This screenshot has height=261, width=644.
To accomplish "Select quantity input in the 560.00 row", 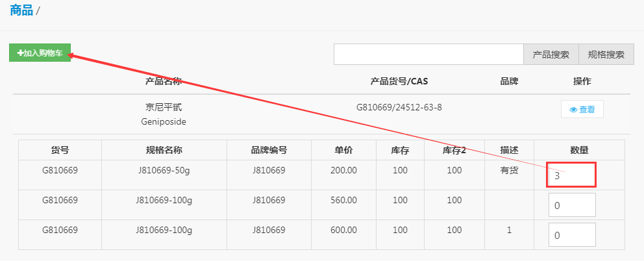I will click(x=572, y=205).
